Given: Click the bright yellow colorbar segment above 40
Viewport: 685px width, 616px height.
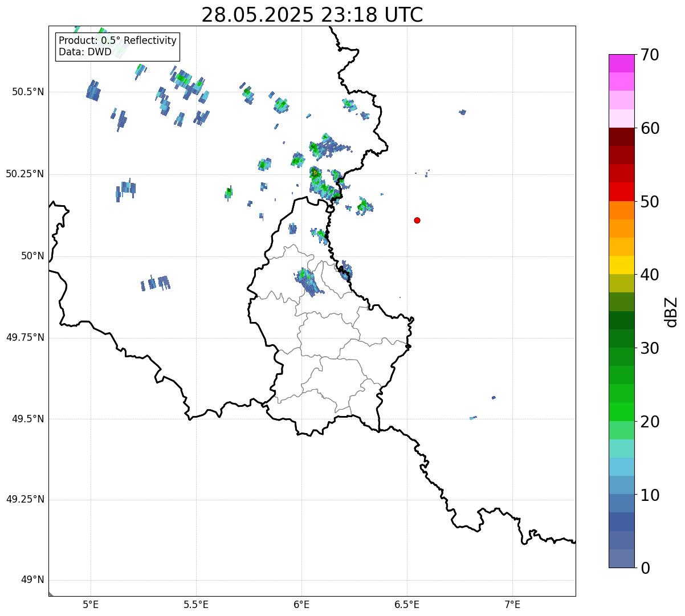Looking at the screenshot, I should click(x=621, y=265).
